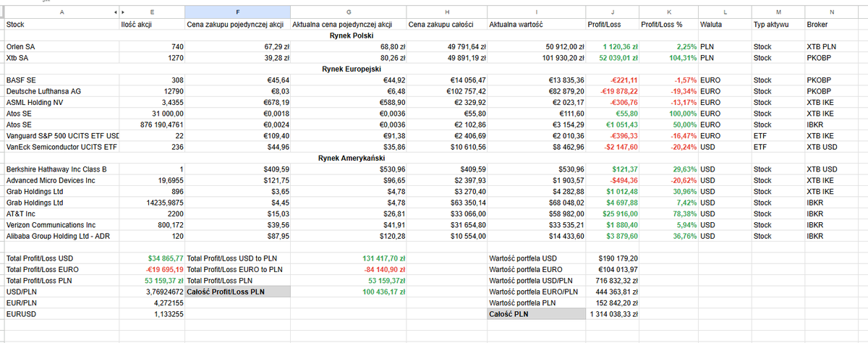Select grand total '1 314 038,33 zł'

[612, 314]
